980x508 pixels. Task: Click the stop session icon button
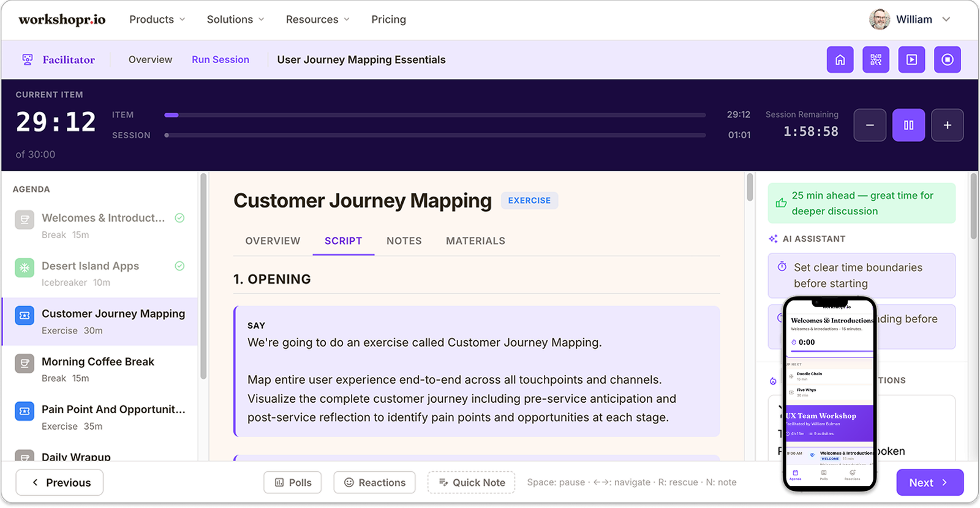pos(948,60)
